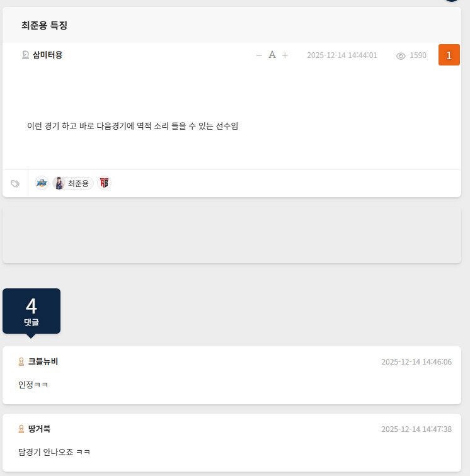Image resolution: width=470 pixels, height=476 pixels.
Task: Click rank icon beside 땅거북
Action: [x=21, y=429]
